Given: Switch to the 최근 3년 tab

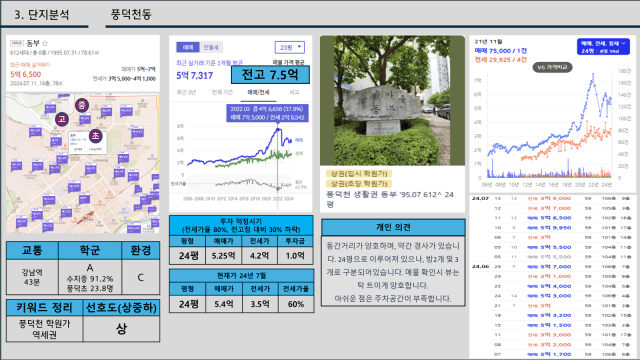Looking at the screenshot, I should [x=186, y=93].
